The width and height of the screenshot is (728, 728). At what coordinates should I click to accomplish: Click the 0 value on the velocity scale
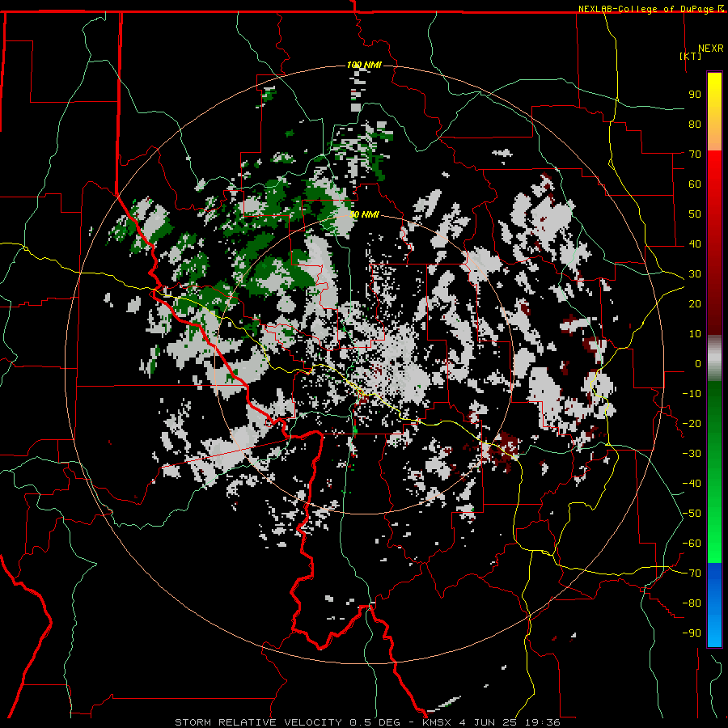click(698, 364)
